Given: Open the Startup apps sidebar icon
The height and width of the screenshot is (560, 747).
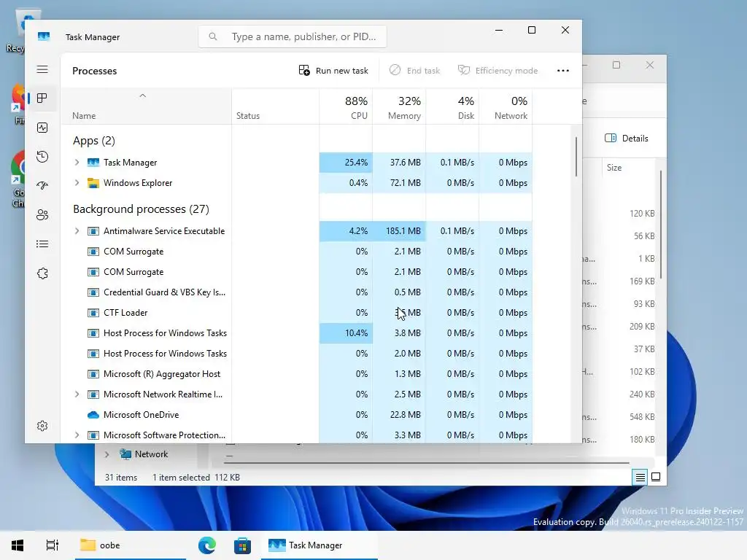Looking at the screenshot, I should pyautogui.click(x=42, y=186).
